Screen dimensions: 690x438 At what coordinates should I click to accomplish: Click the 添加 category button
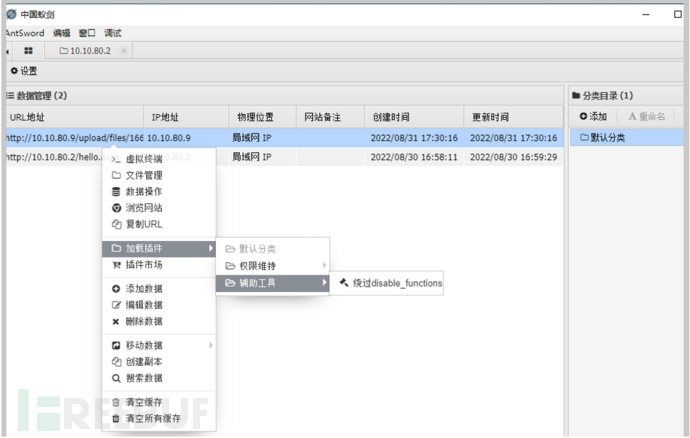(x=594, y=116)
